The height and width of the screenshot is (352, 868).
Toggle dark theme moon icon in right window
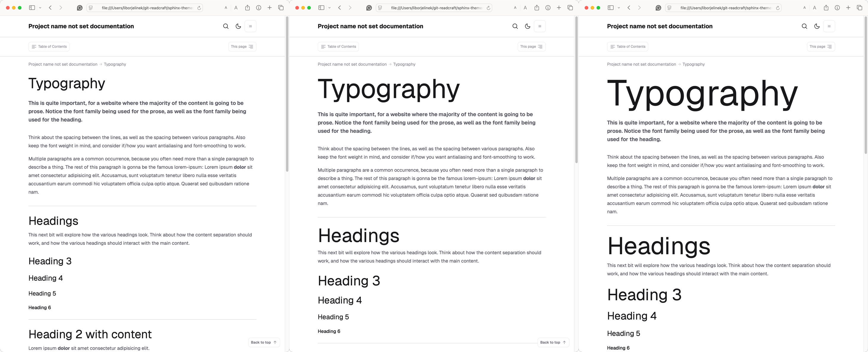click(x=817, y=26)
